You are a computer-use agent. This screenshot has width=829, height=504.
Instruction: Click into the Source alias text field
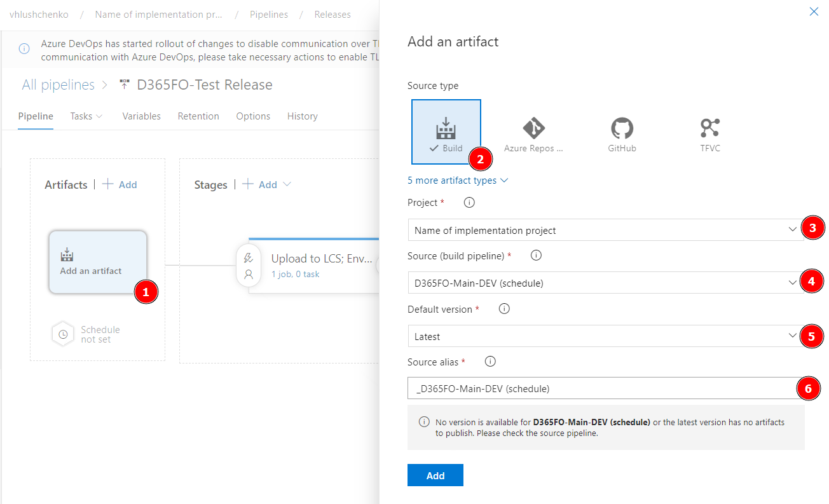point(601,388)
